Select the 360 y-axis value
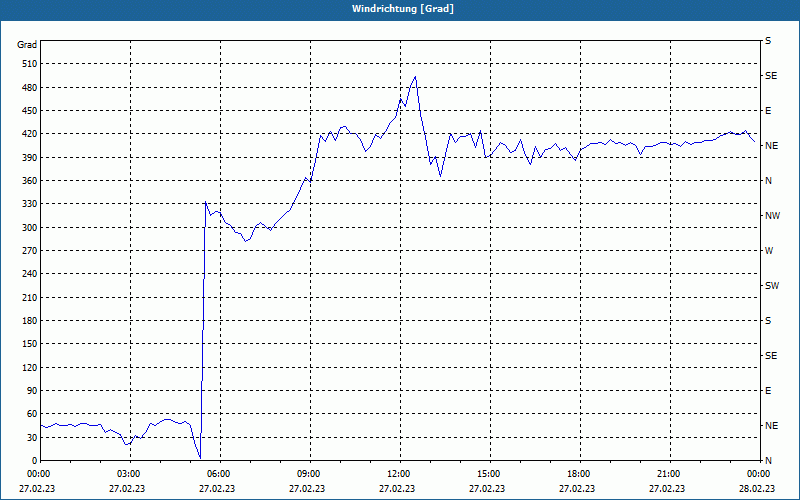 [x=30, y=181]
